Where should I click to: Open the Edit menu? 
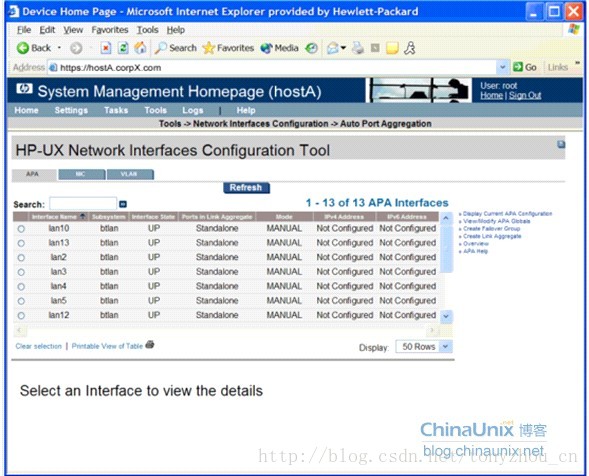[47, 30]
